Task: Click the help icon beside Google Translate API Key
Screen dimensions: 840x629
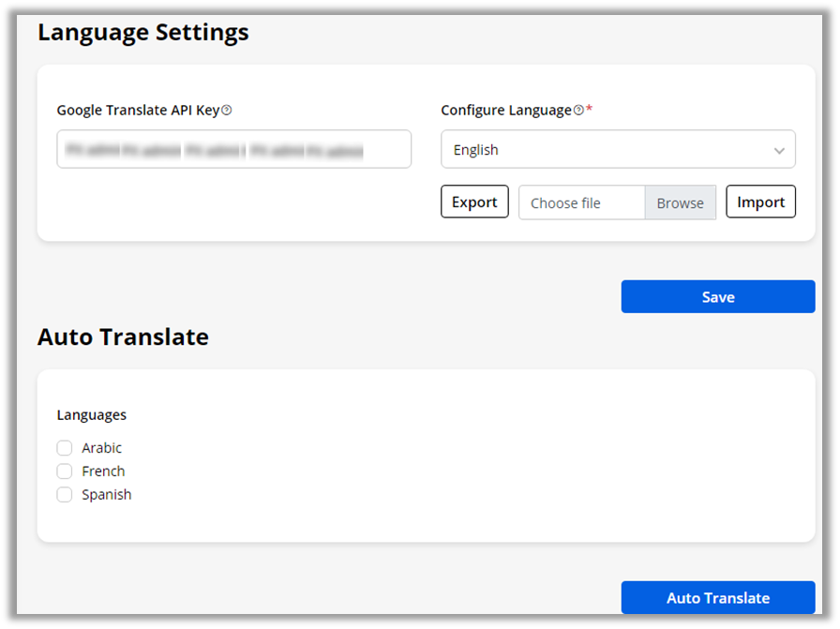Action: point(226,111)
